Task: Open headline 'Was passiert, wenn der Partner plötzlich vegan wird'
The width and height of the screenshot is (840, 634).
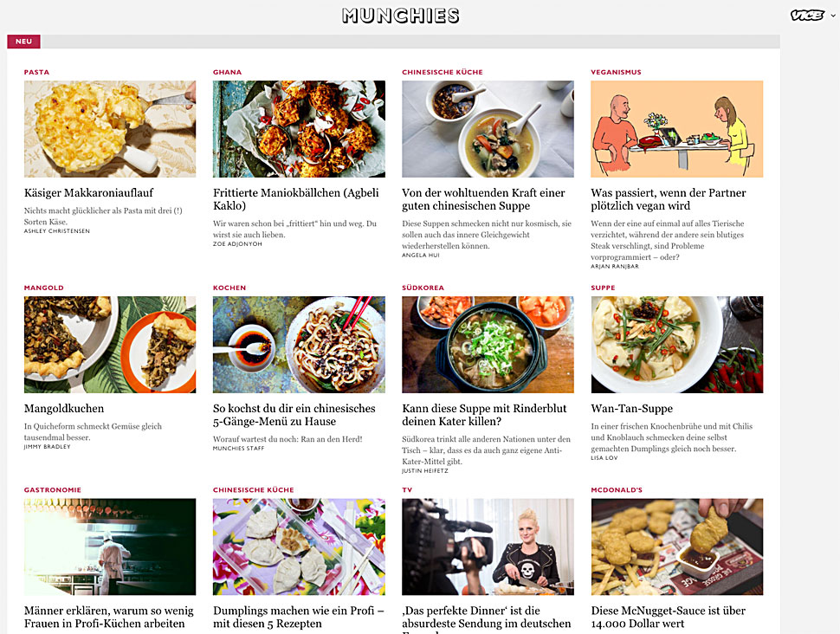Action: [668, 199]
